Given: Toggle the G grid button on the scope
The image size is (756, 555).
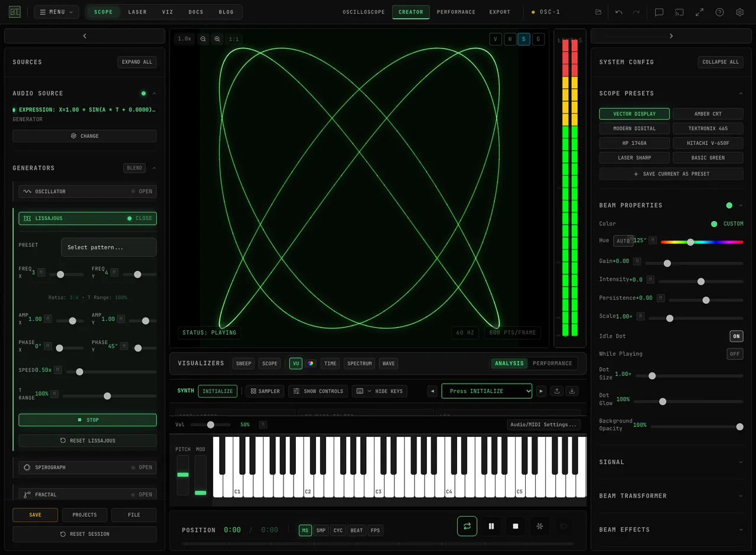Looking at the screenshot, I should tap(538, 40).
